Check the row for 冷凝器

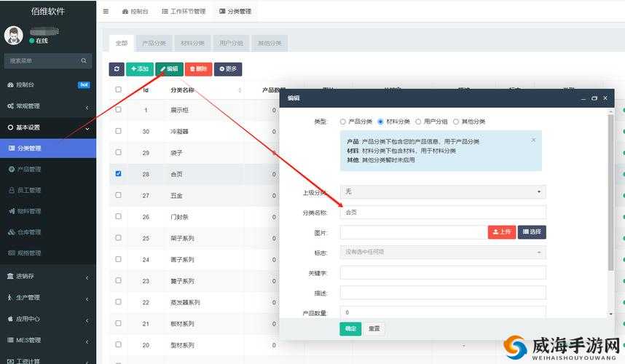tap(119, 130)
